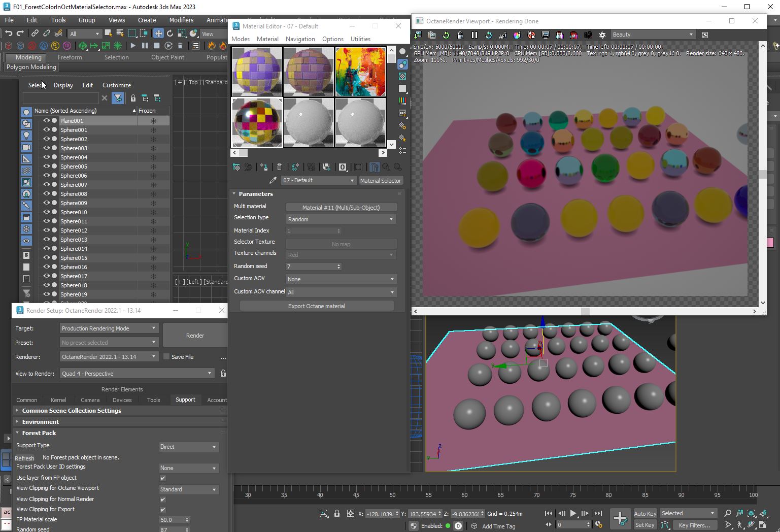Open the Custom AOV channel dropdown

click(x=341, y=292)
